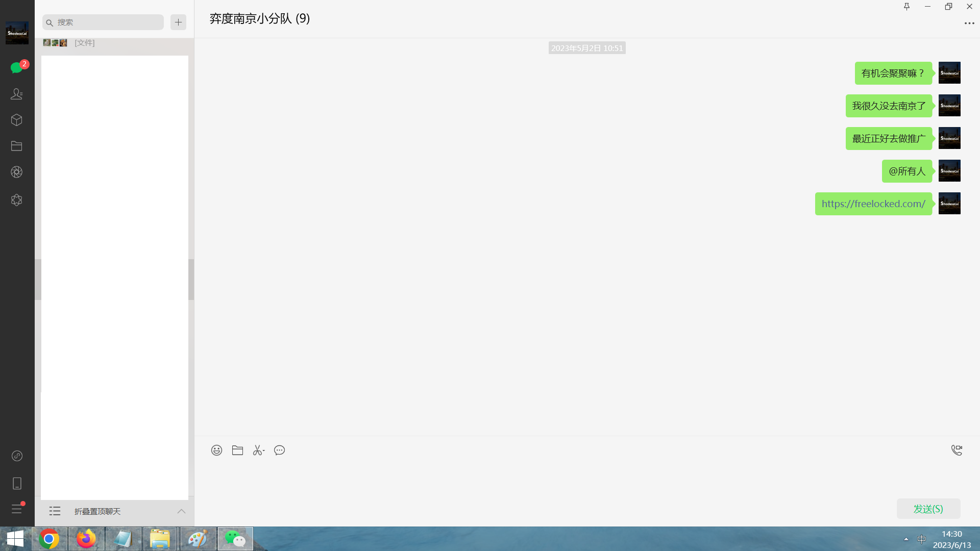The image size is (980, 551).
Task: Click the list icon beside 折叠置顶聊天
Action: (x=55, y=511)
